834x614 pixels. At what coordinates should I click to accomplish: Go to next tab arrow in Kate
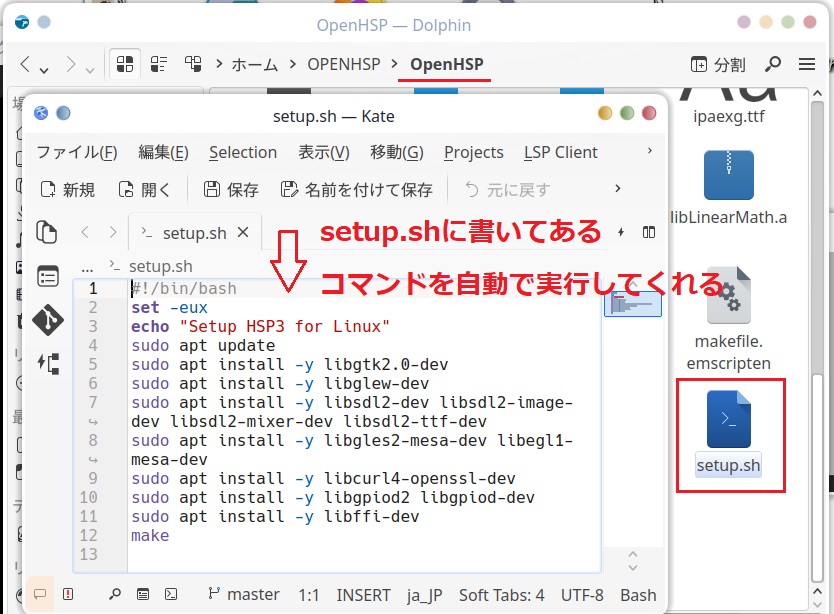coord(112,232)
